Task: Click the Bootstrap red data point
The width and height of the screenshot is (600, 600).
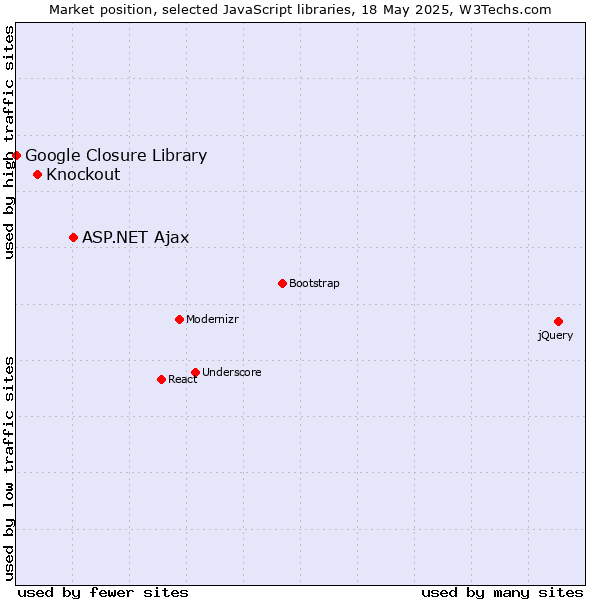Action: coord(282,284)
